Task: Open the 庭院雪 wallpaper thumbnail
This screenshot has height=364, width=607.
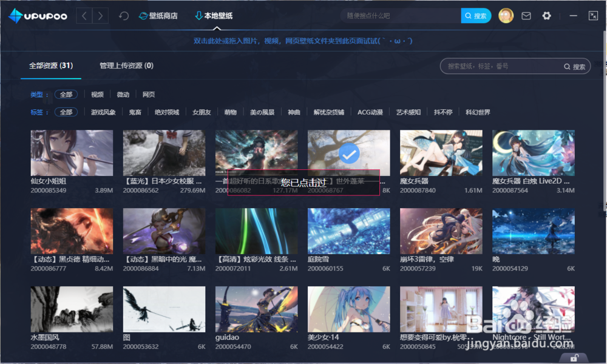Action: (349, 231)
